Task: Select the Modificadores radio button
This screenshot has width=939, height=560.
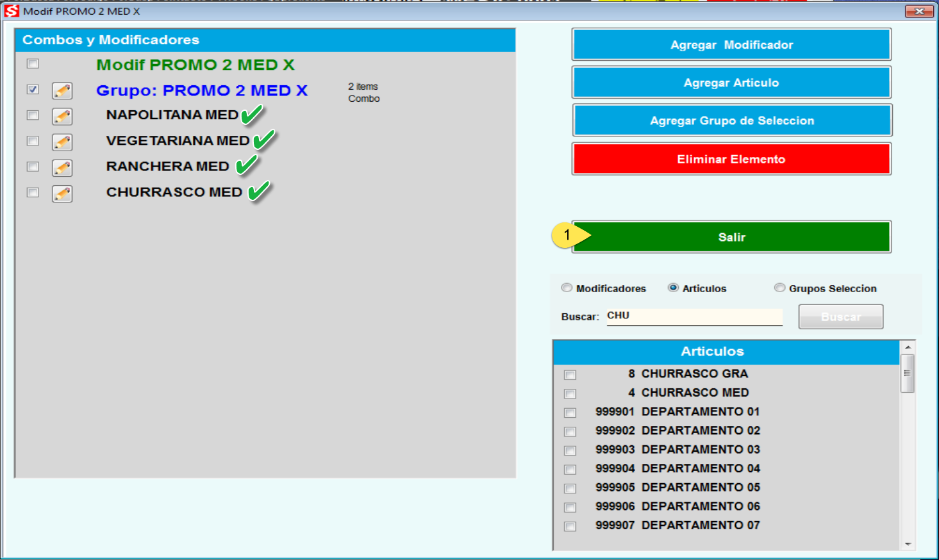Action: [567, 288]
